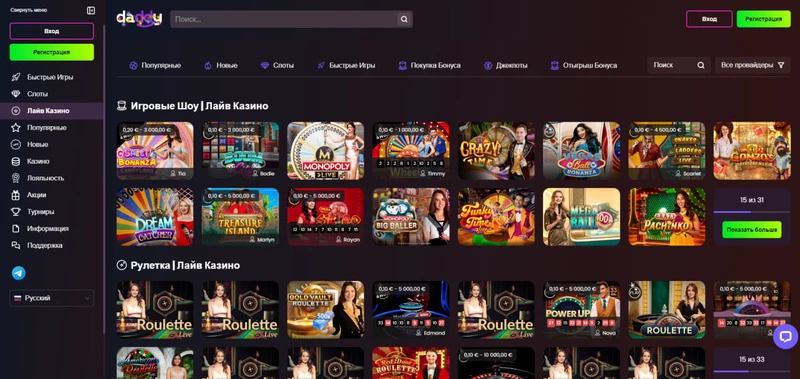Click the Вход button in header
Viewport: 800px width, 379px height.
(709, 19)
